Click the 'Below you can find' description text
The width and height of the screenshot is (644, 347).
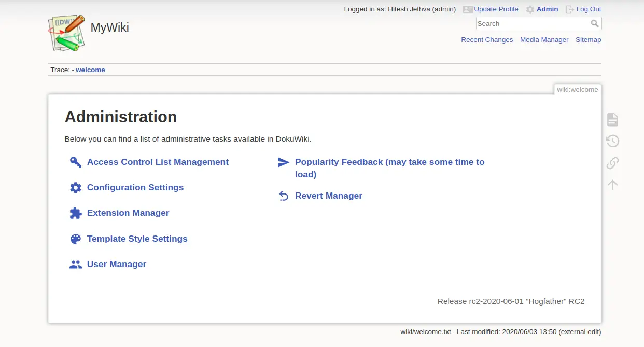click(188, 139)
